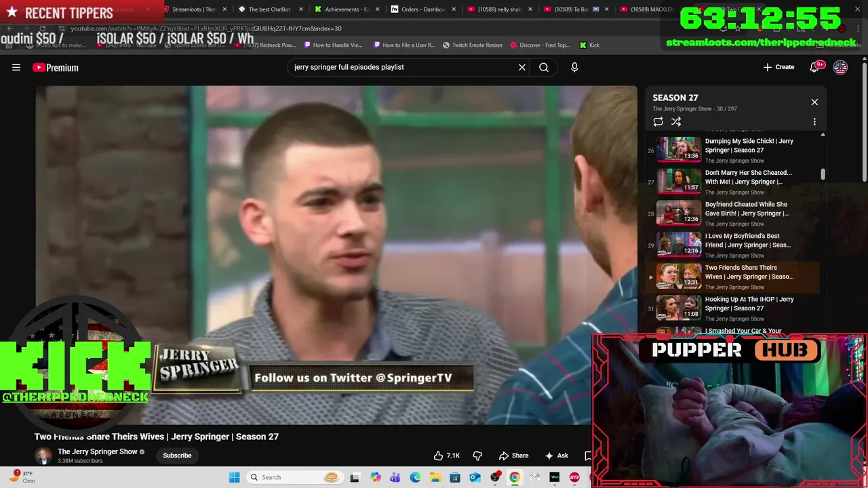Click the page vertical scrollbar
This screenshot has height=488, width=868.
click(864, 122)
